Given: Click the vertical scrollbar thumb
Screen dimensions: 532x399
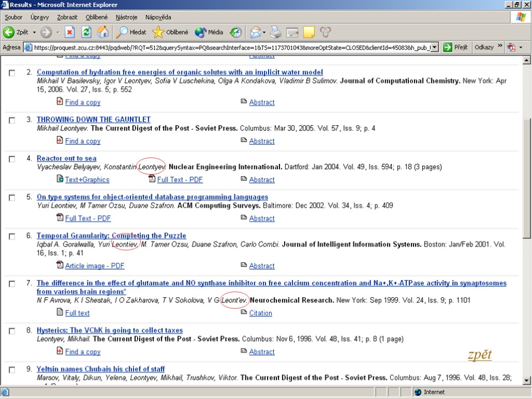Looking at the screenshot, I should click(x=527, y=179).
